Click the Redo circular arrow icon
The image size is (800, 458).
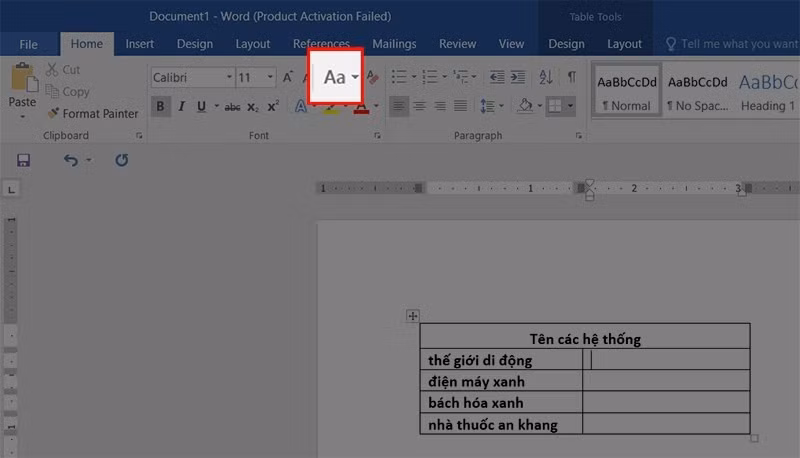(x=121, y=160)
